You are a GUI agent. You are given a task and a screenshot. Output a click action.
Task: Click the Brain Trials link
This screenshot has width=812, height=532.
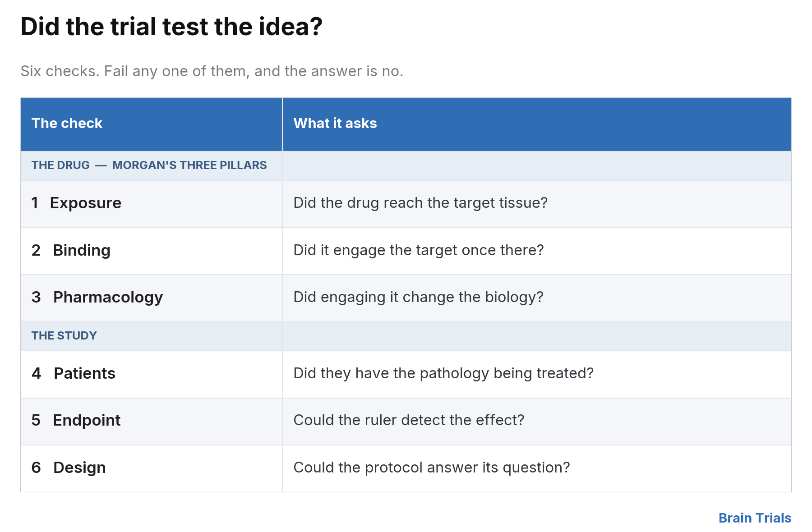pos(755,518)
